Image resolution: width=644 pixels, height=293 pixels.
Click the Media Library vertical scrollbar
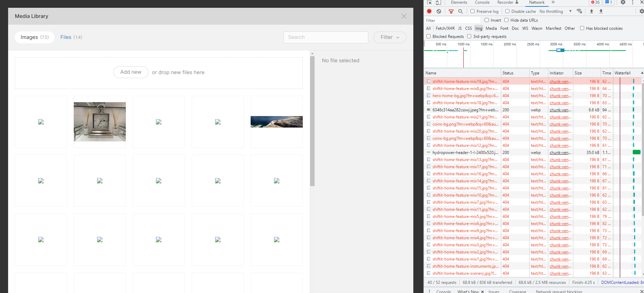coord(312,121)
